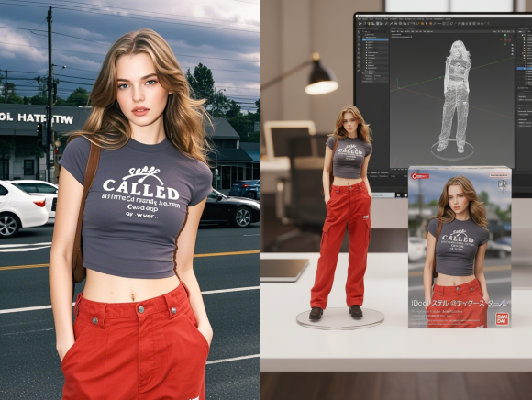532x400 pixels.
Task: Toggle the green dot atop the orientation gizmo
Action: click(505, 35)
